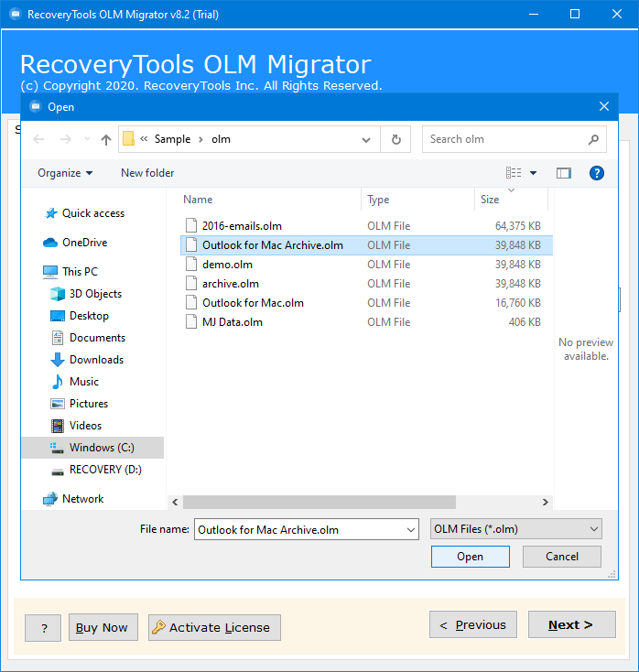Viewport: 639px width, 672px height.
Task: Click the ? help button in main window
Action: [43, 628]
